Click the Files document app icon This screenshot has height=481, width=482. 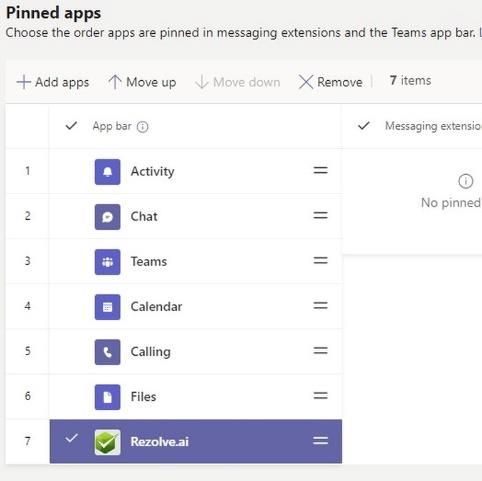point(107,397)
